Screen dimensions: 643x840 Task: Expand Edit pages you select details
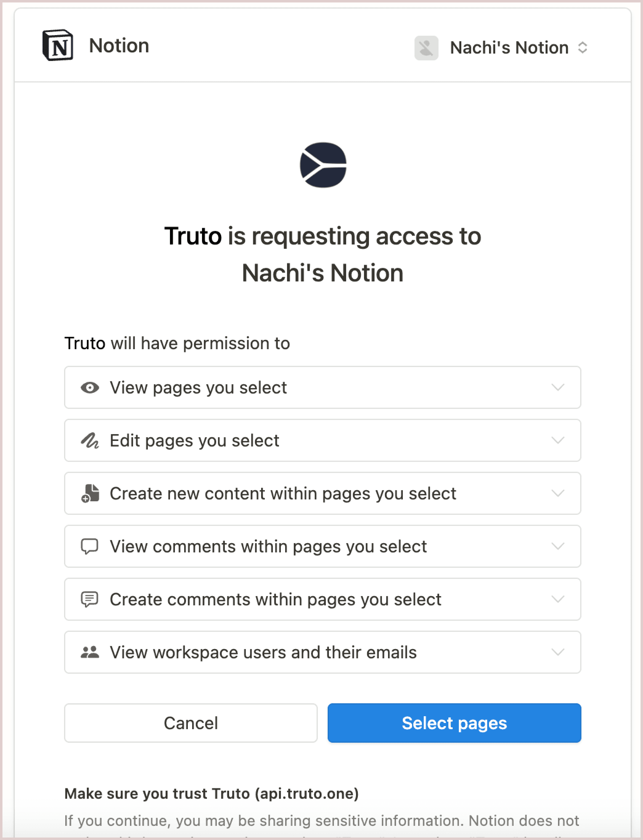(558, 440)
